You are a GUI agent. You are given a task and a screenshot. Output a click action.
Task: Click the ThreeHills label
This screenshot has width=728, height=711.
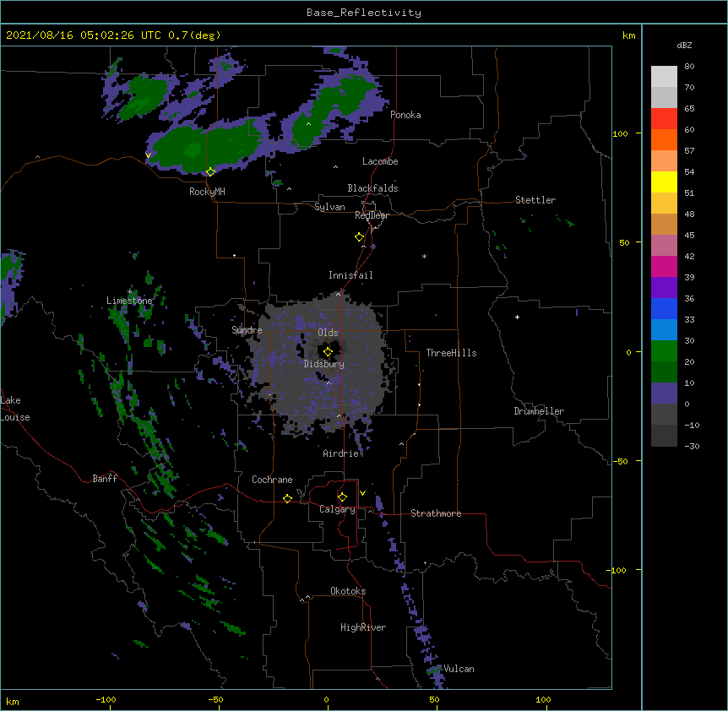pyautogui.click(x=451, y=353)
